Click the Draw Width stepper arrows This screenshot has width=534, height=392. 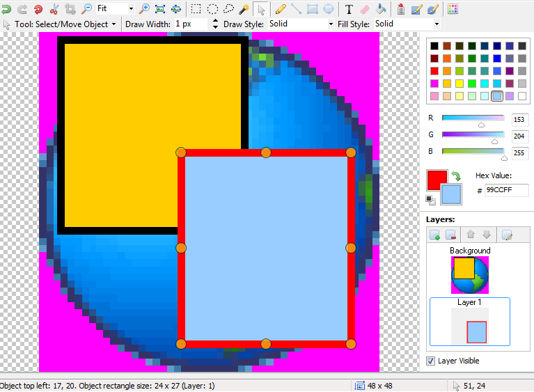tap(215, 24)
